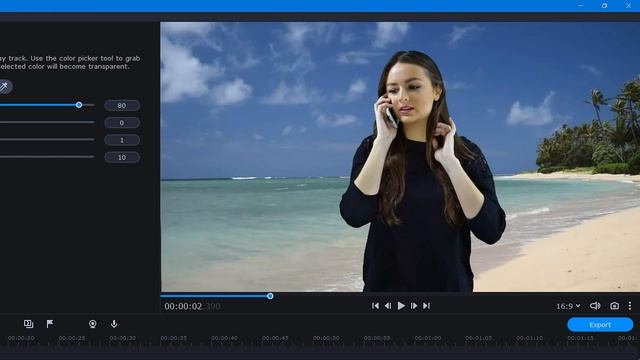Step forward one frame

pos(413,306)
